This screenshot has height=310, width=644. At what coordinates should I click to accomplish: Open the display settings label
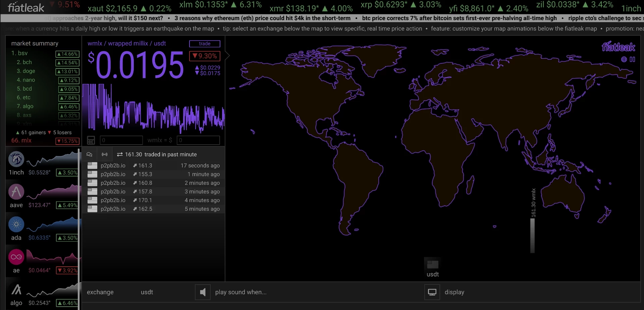(x=454, y=292)
